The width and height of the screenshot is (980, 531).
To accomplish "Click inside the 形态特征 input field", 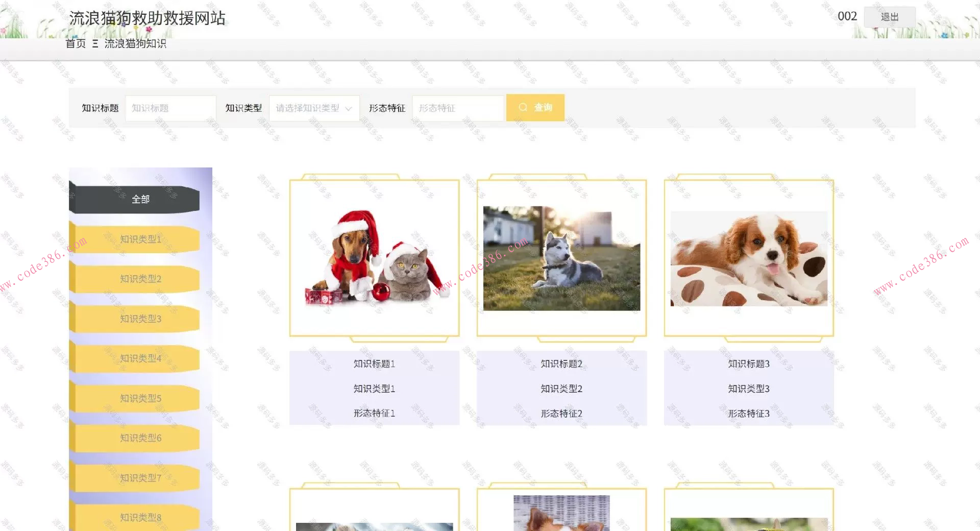I will (x=458, y=108).
